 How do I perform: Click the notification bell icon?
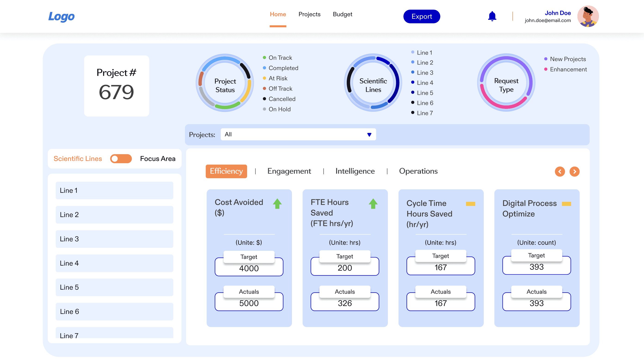pos(492,16)
